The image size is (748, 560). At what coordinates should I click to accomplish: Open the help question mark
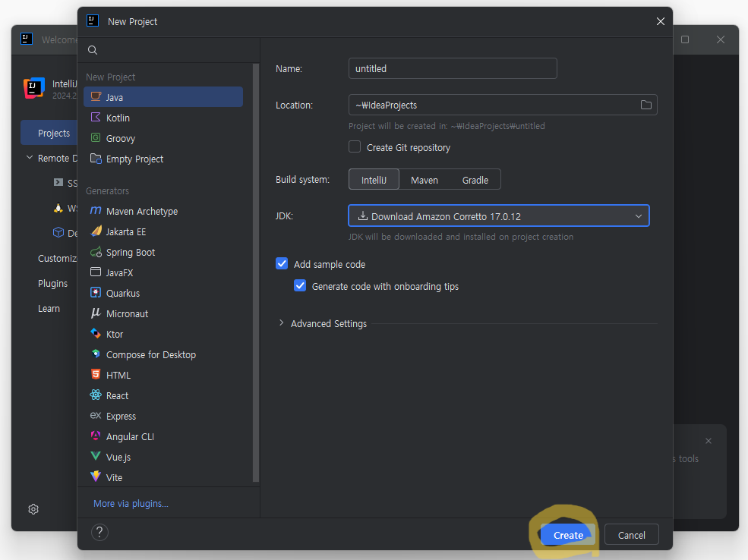point(99,533)
